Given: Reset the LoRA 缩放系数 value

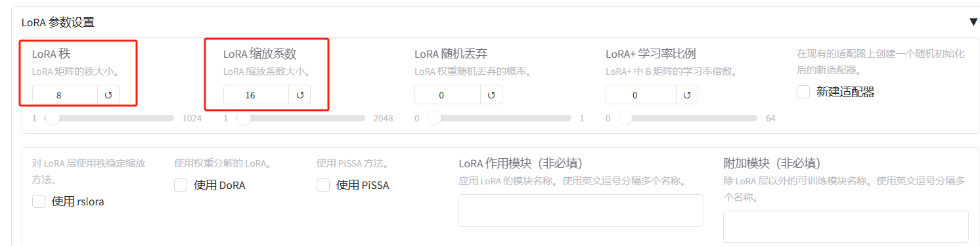Looking at the screenshot, I should click(x=300, y=95).
